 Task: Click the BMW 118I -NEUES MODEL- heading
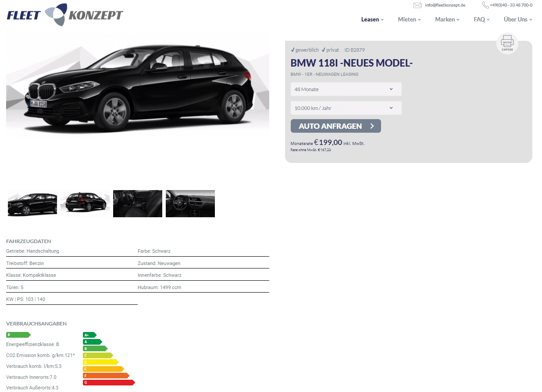[x=352, y=63]
